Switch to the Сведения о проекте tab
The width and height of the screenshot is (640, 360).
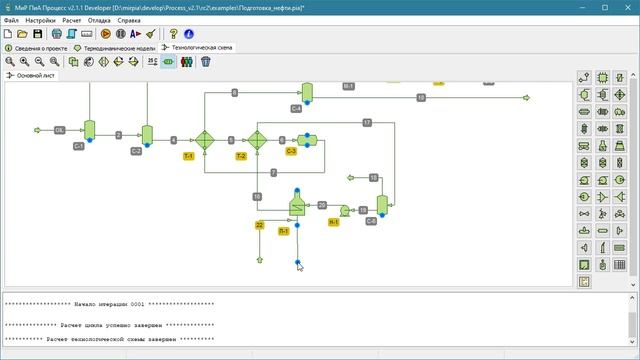36,48
